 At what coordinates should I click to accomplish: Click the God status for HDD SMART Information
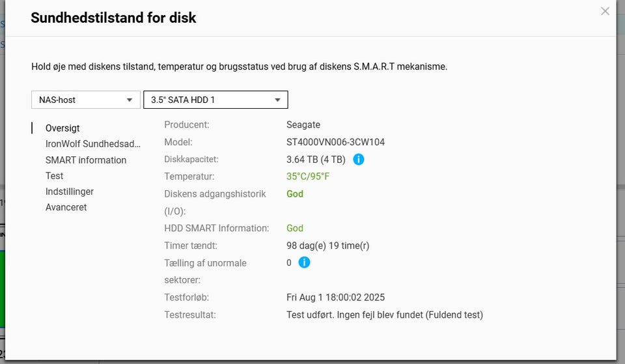tap(295, 228)
